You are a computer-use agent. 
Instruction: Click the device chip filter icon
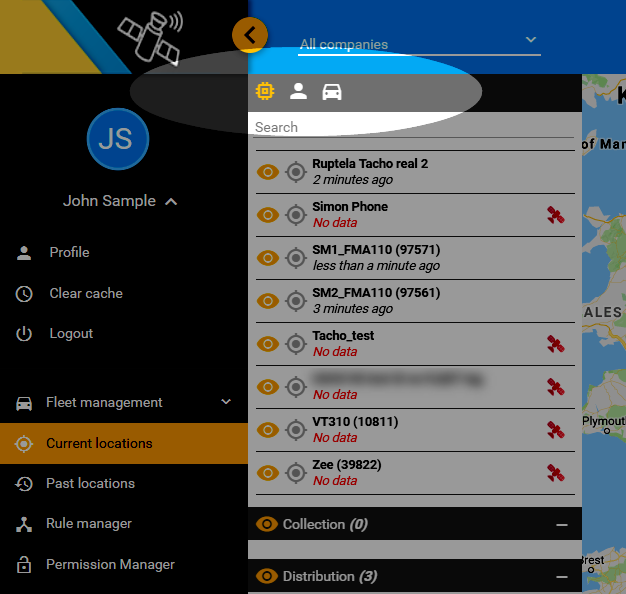pos(265,92)
